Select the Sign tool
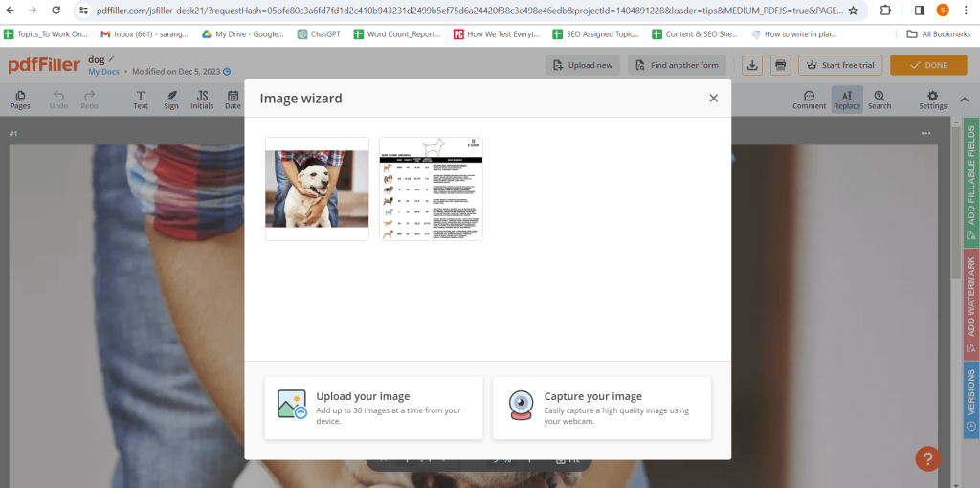The width and height of the screenshot is (980, 488). tap(171, 100)
